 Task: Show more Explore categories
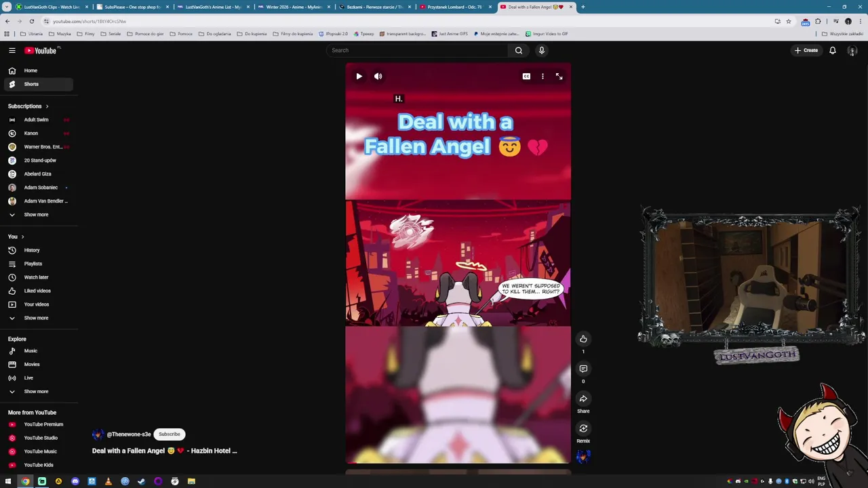[37, 392]
